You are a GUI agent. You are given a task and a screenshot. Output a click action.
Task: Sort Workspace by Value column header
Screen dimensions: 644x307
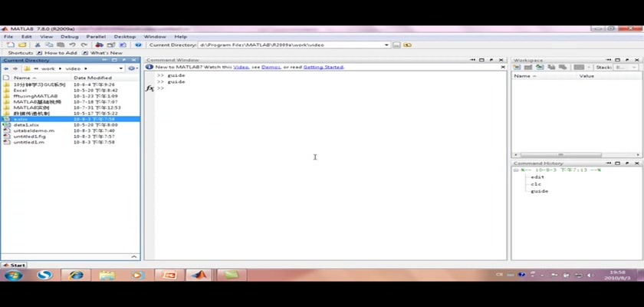point(586,76)
